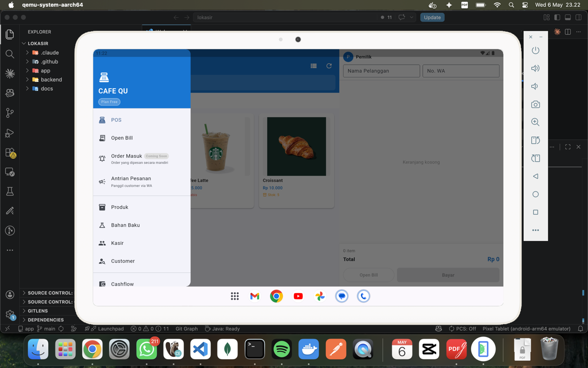
Task: Click the emulator volume down button
Action: (x=536, y=86)
